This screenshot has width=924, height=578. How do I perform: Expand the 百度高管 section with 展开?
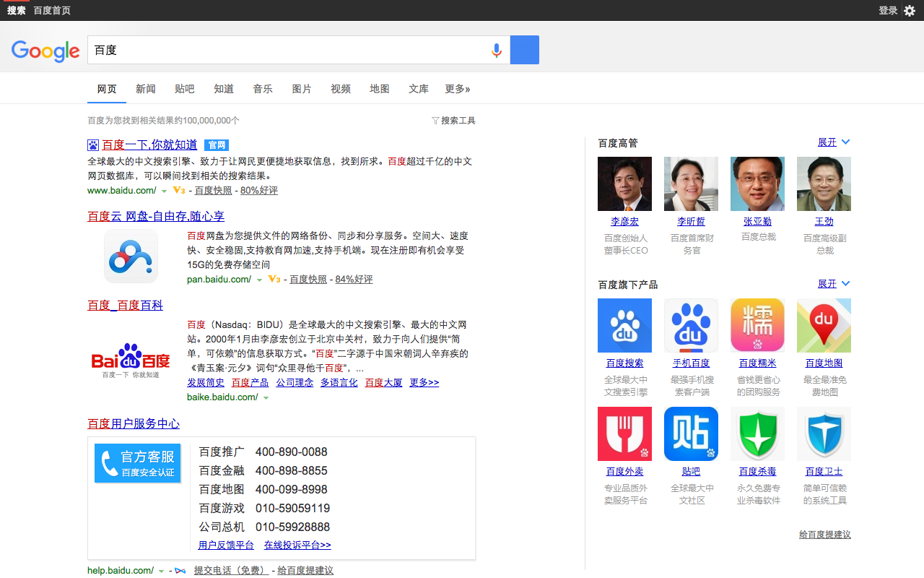[834, 142]
